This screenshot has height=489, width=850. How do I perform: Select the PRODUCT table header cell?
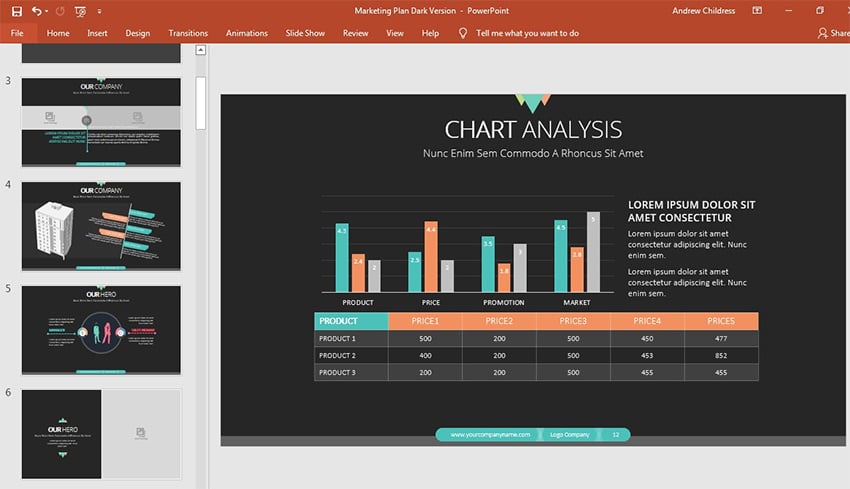pyautogui.click(x=351, y=321)
